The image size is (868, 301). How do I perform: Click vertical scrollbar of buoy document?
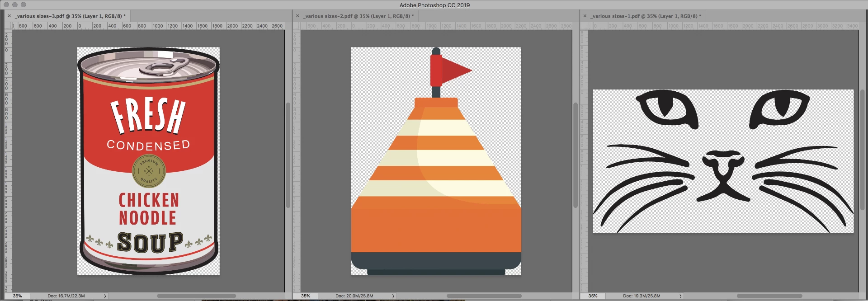click(576, 155)
